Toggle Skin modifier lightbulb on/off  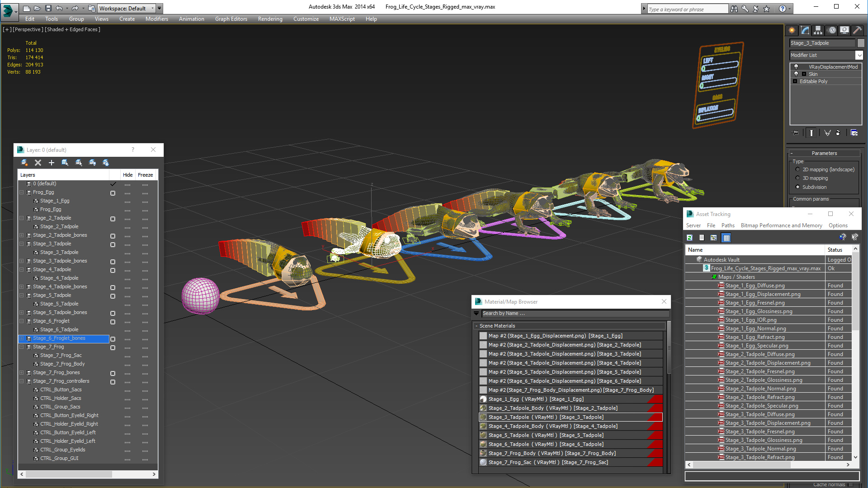tap(796, 74)
